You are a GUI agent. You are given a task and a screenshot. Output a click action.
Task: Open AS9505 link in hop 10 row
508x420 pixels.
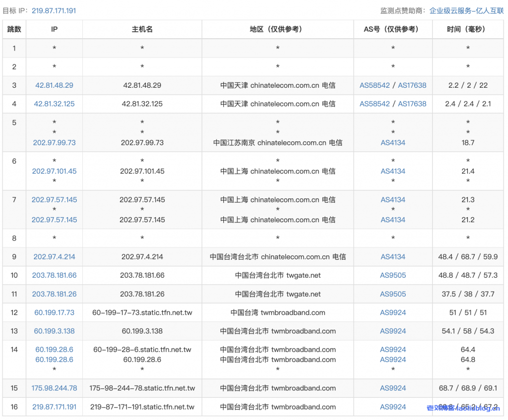point(393,275)
